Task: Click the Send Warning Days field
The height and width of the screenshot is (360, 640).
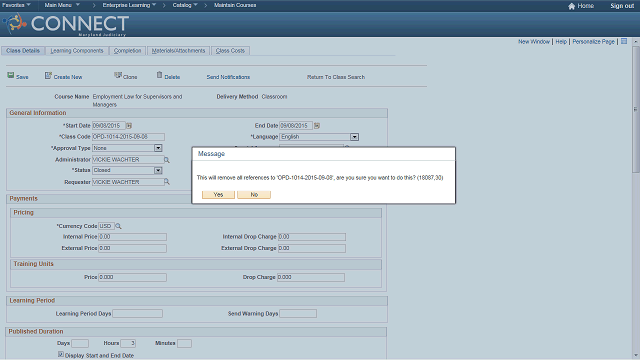Action: click(x=298, y=313)
